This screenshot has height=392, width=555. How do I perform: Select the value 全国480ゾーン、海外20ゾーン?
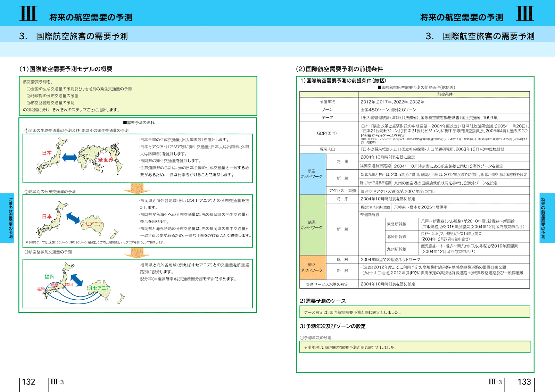pos(388,110)
